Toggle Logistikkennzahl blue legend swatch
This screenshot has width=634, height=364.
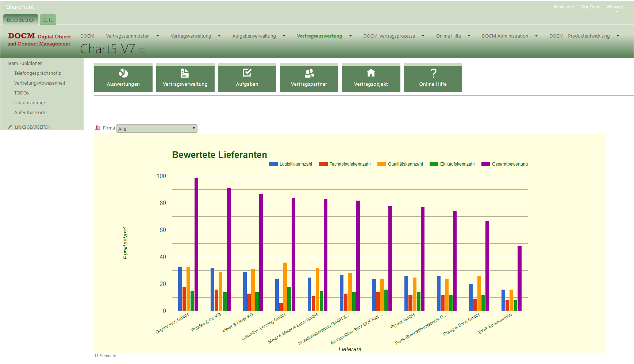[x=273, y=164]
